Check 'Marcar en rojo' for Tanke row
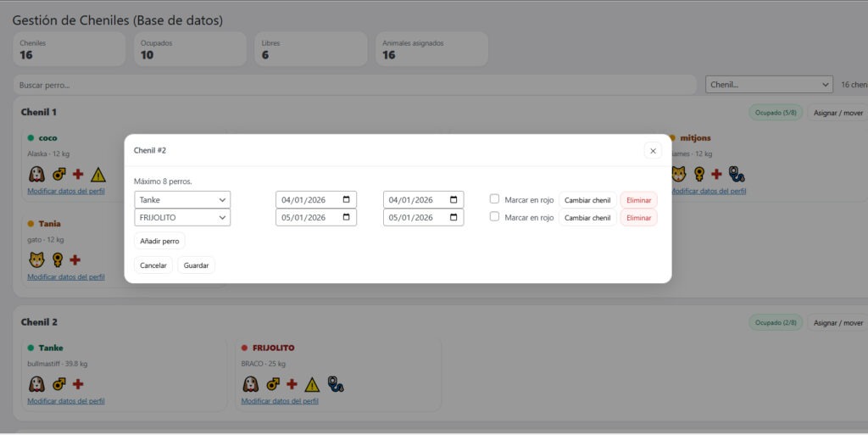Screen dimensions: 868x435 494,198
